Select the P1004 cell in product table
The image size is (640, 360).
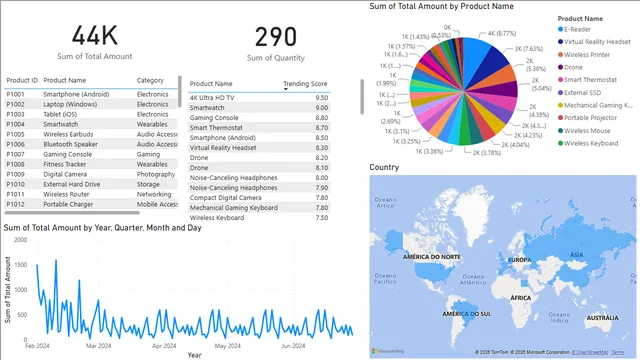click(x=16, y=124)
